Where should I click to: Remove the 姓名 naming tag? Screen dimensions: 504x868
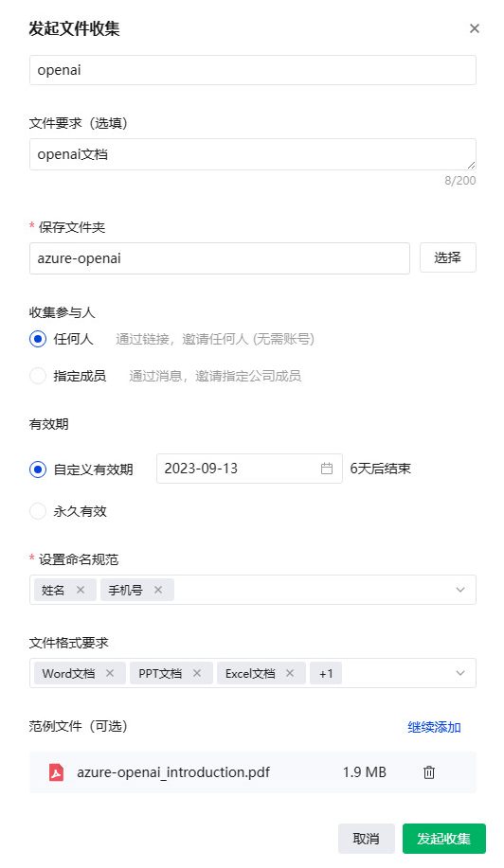81,590
